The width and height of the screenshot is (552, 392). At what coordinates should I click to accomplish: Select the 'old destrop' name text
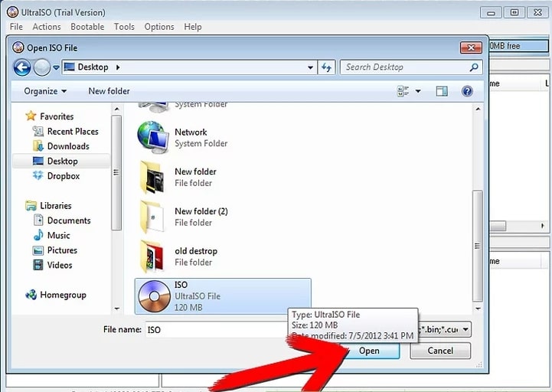point(196,251)
